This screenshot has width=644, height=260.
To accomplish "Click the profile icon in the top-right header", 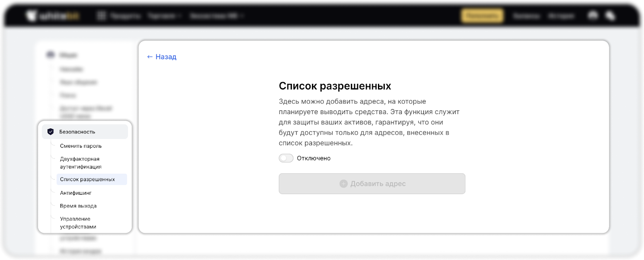I will (593, 16).
